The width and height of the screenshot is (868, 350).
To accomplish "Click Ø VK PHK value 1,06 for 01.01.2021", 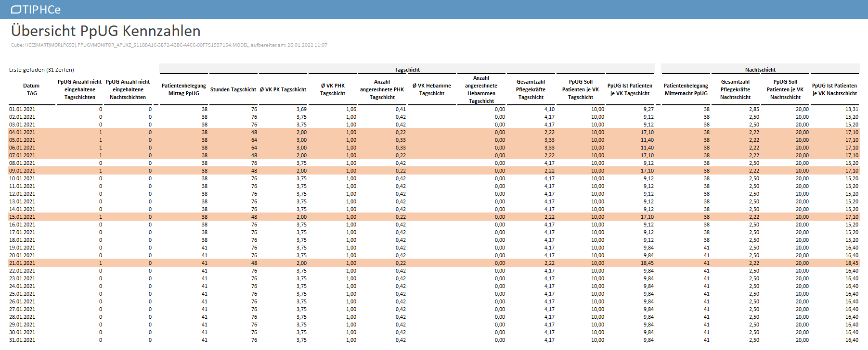I will pyautogui.click(x=351, y=109).
